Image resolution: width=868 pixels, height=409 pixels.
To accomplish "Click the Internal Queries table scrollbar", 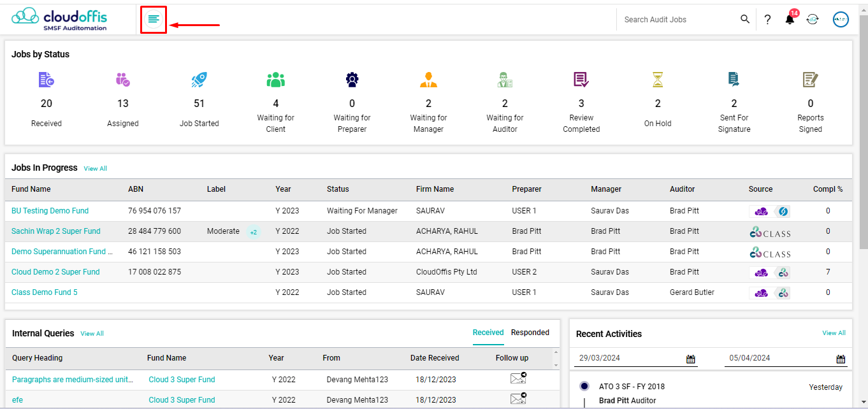I will point(556,359).
